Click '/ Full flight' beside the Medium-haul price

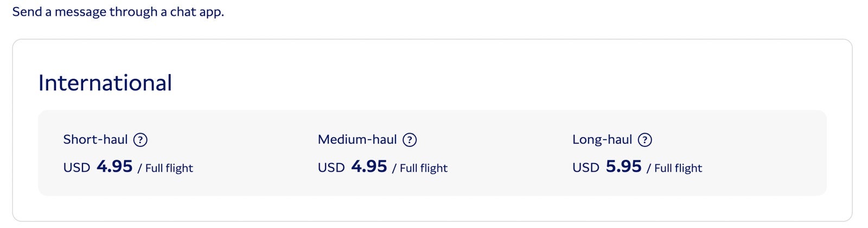tap(420, 168)
